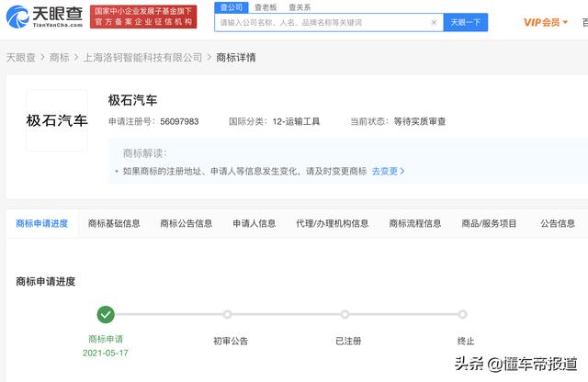Open the 商标基础信息 tab
The height and width of the screenshot is (382, 588).
click(x=114, y=223)
